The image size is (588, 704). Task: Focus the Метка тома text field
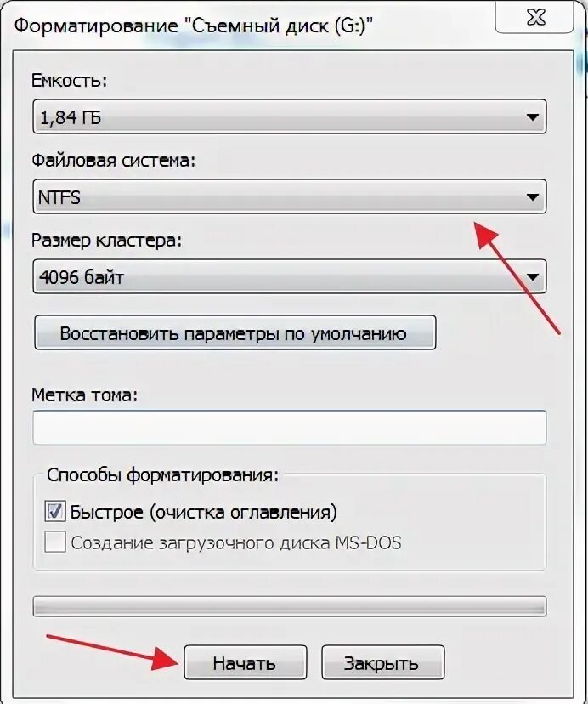pyautogui.click(x=290, y=428)
